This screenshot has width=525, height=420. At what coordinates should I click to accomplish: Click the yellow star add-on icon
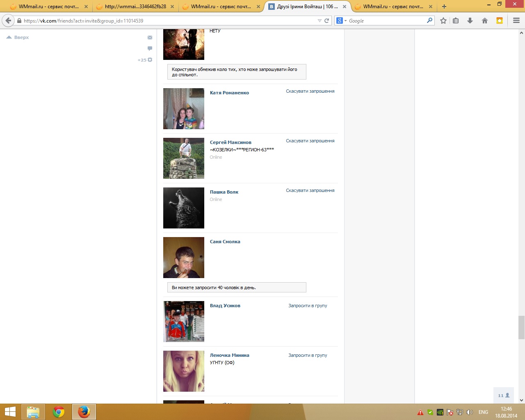click(x=500, y=21)
